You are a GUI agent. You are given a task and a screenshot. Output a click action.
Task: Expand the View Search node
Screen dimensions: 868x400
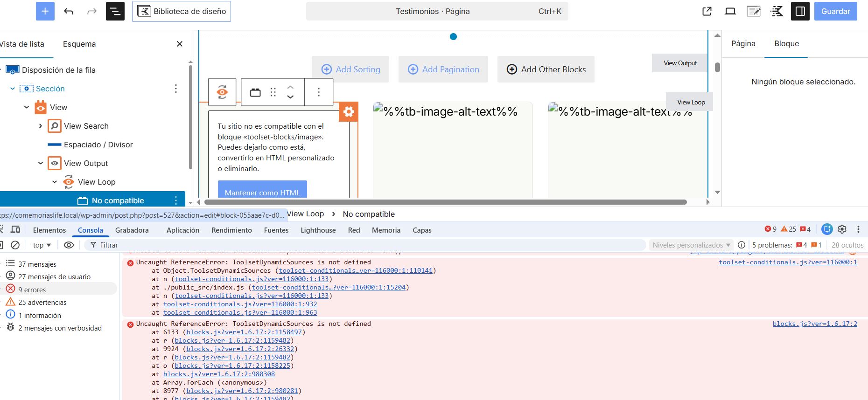[41, 126]
